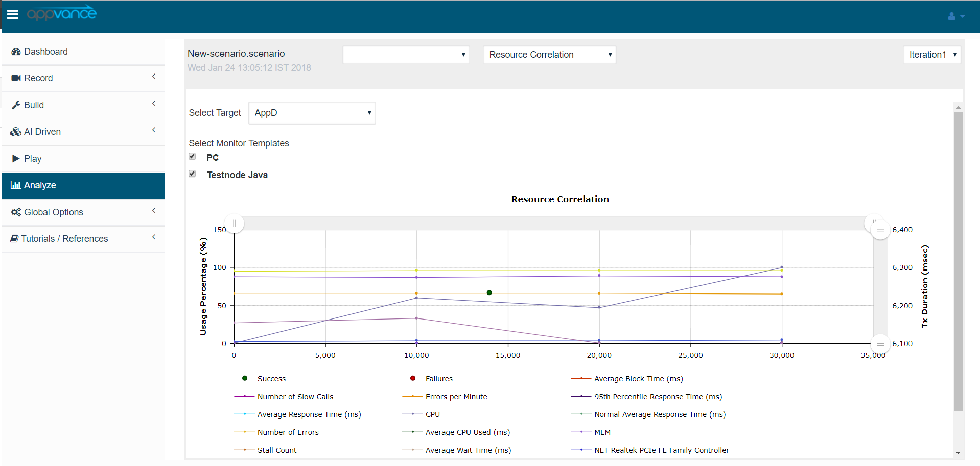Open the AppD Select Target dropdown
This screenshot has width=980, height=466.
point(312,113)
